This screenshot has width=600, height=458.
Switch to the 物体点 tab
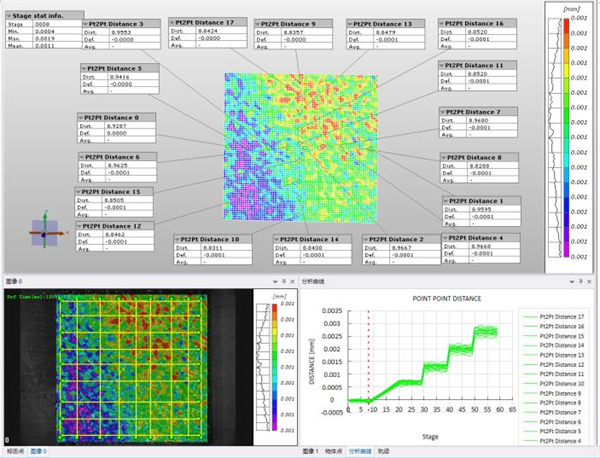(x=333, y=452)
